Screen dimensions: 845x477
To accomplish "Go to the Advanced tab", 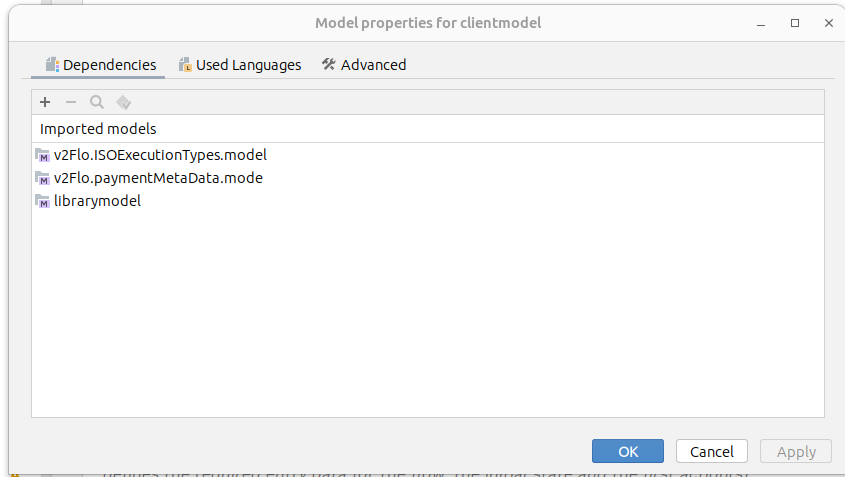I will tap(364, 65).
